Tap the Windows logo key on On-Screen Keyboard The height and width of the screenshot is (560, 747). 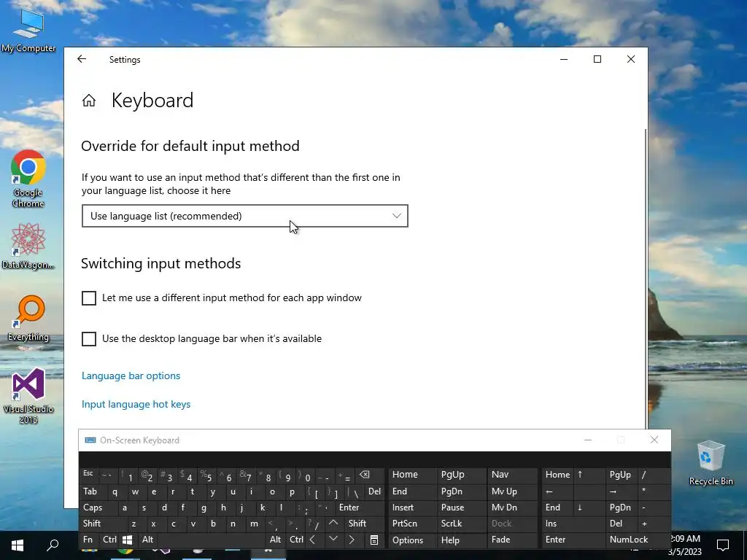pyautogui.click(x=128, y=540)
